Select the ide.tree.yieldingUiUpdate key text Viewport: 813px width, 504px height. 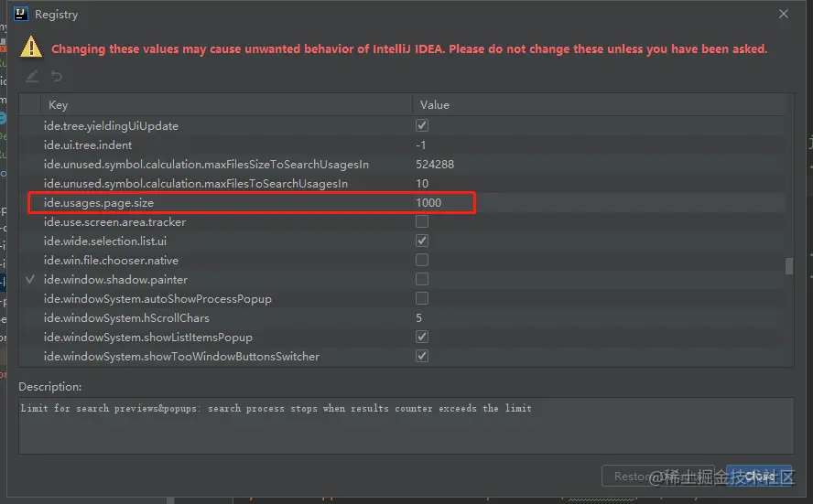tap(111, 126)
